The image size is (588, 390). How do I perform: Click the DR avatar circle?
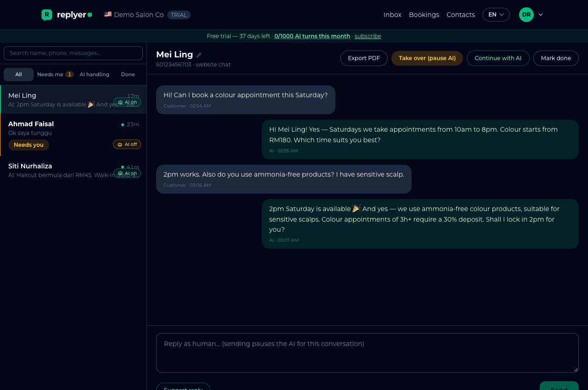tap(526, 15)
